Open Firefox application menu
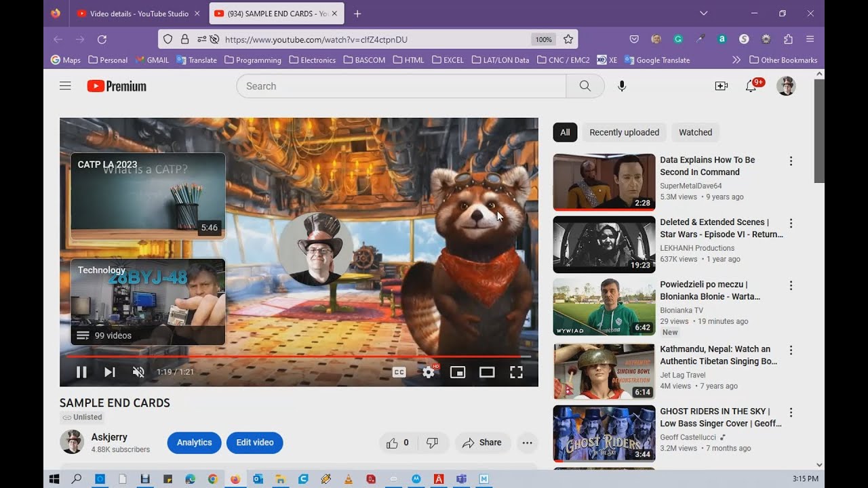 click(810, 39)
